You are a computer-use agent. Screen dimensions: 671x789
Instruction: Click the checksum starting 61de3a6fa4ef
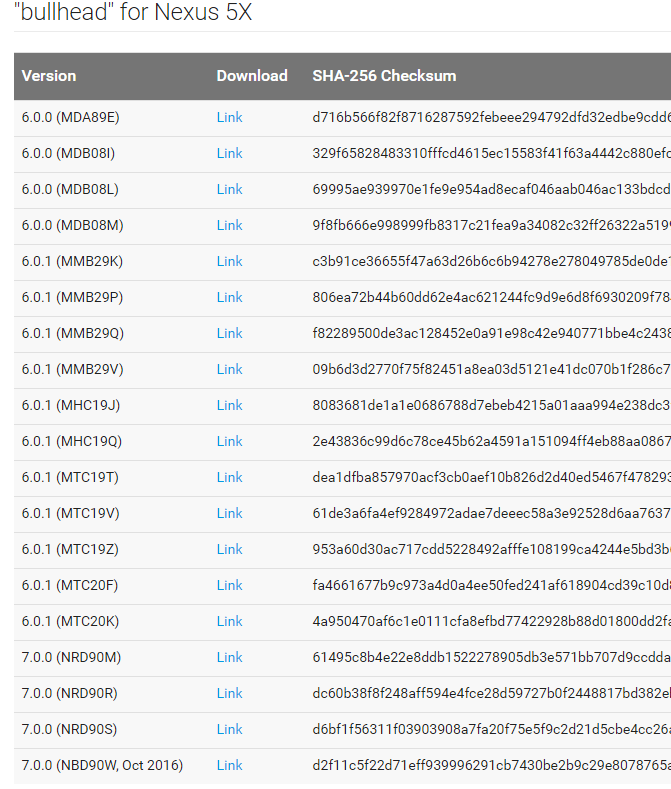point(492,513)
